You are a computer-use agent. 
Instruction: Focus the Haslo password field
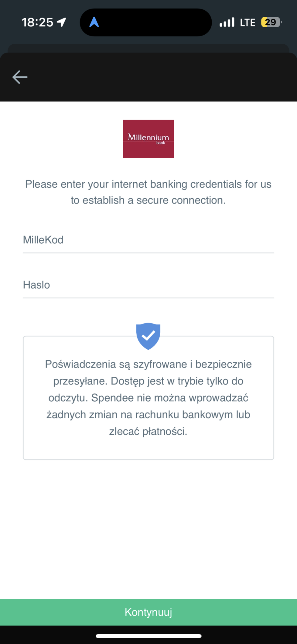click(x=148, y=285)
